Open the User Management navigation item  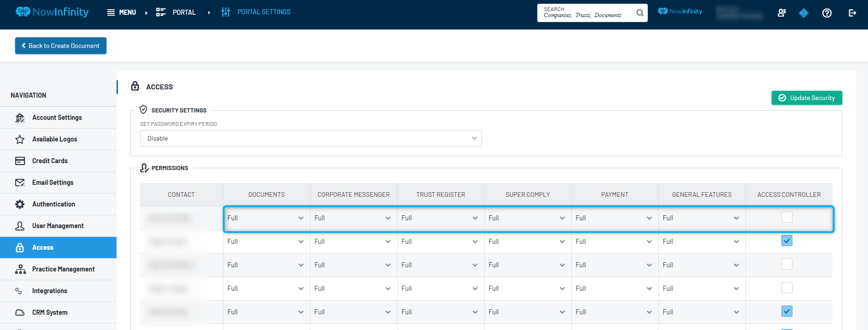click(58, 226)
